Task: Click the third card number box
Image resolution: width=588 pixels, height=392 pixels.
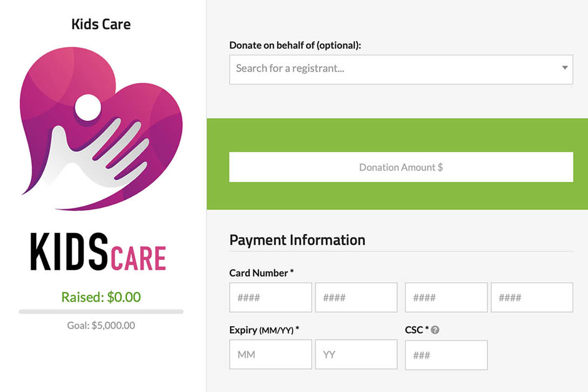Action: (446, 298)
